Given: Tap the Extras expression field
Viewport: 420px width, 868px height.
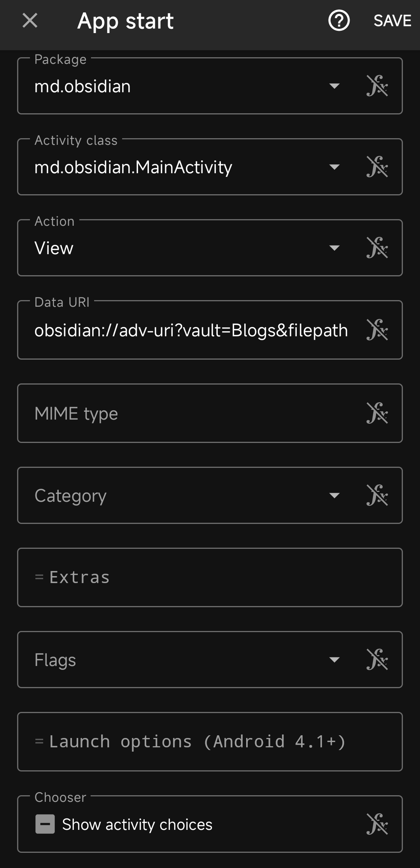Looking at the screenshot, I should pos(210,577).
